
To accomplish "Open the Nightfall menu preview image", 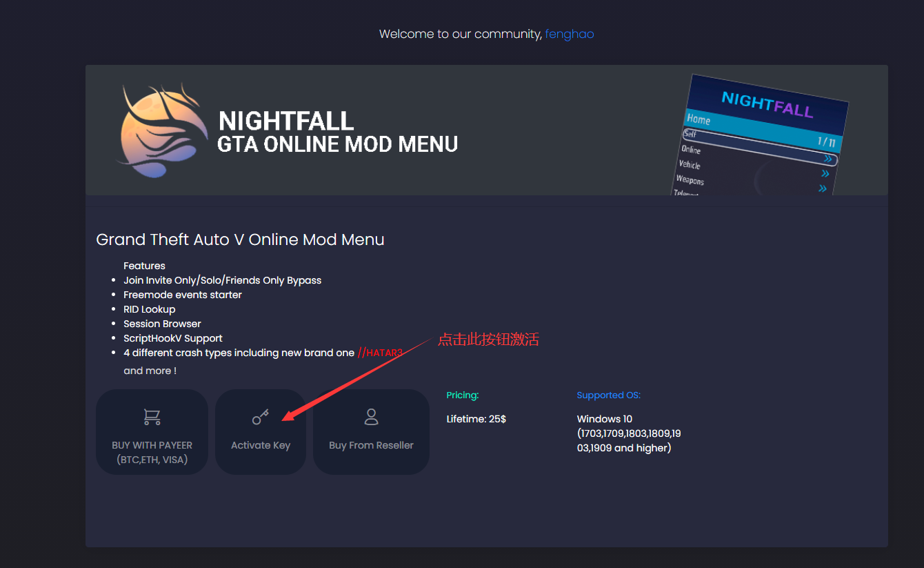I will tap(759, 135).
